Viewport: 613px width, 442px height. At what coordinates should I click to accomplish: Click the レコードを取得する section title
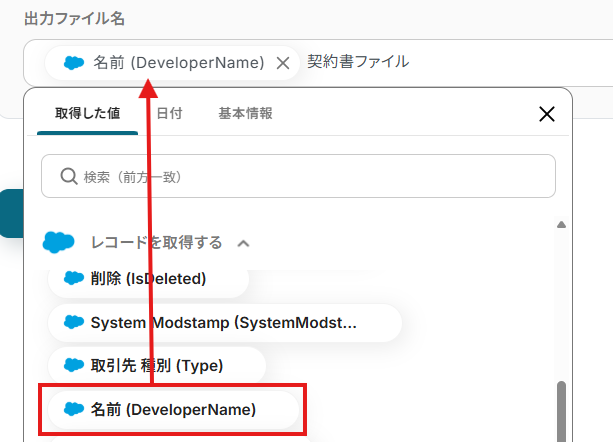[156, 243]
